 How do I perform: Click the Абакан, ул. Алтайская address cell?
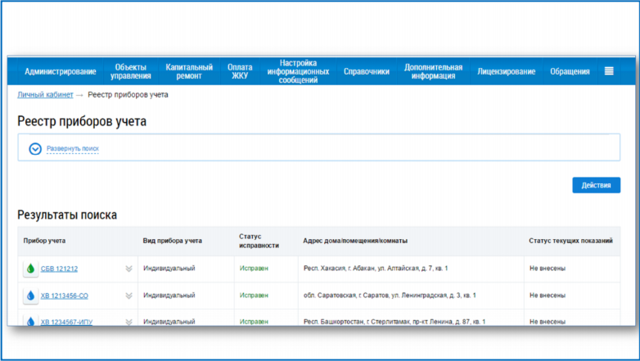pos(376,268)
